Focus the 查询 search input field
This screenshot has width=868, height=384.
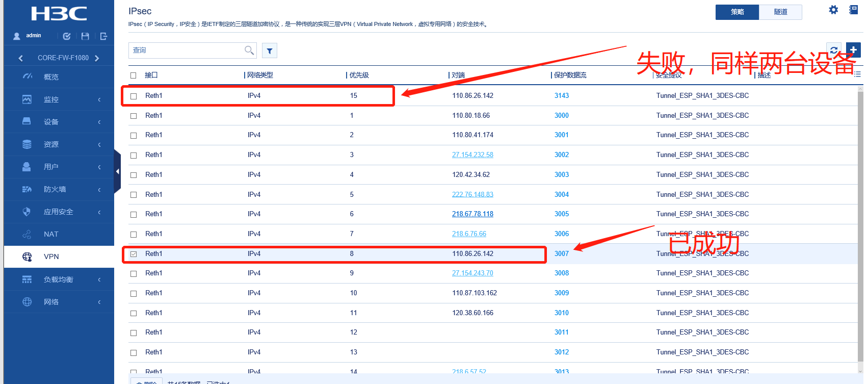click(x=186, y=50)
